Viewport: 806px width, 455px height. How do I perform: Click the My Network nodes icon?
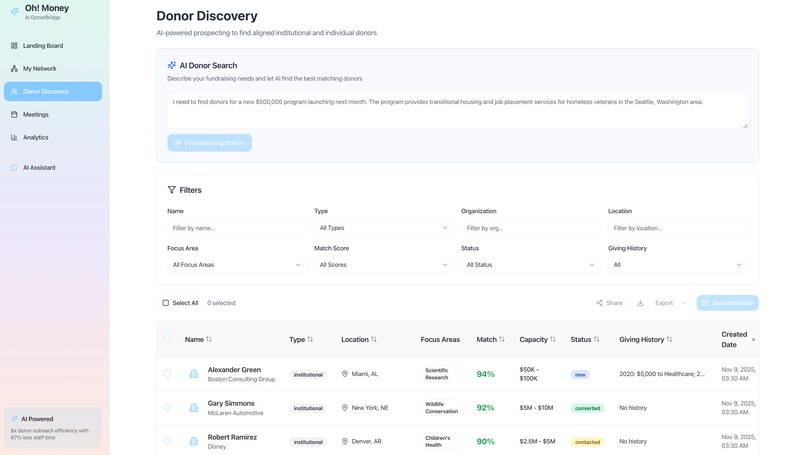point(14,68)
